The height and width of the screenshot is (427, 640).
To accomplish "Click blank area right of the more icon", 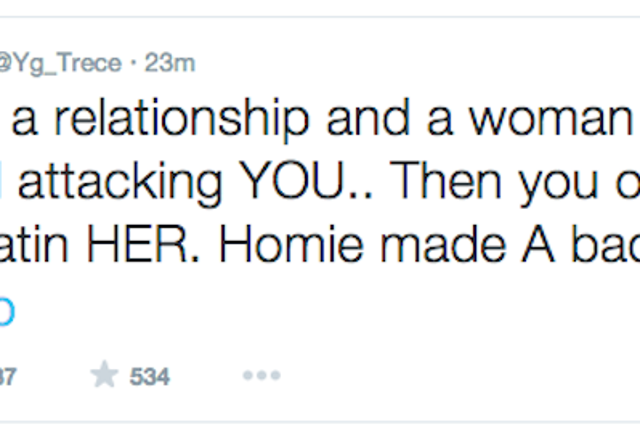I will (x=449, y=375).
